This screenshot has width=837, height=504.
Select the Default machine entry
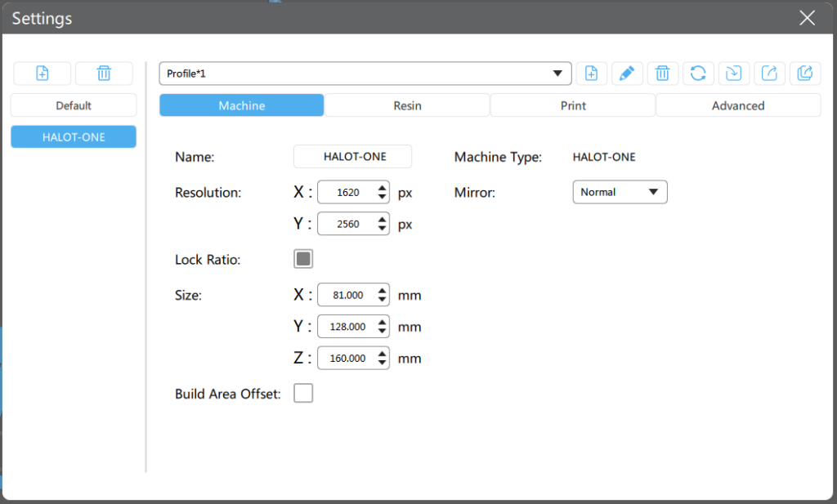pyautogui.click(x=74, y=105)
